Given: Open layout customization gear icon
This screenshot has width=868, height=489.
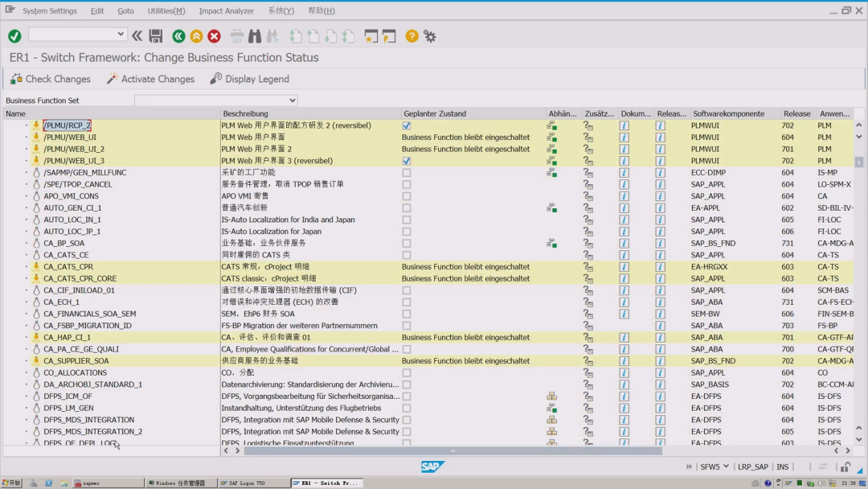Looking at the screenshot, I should click(429, 36).
